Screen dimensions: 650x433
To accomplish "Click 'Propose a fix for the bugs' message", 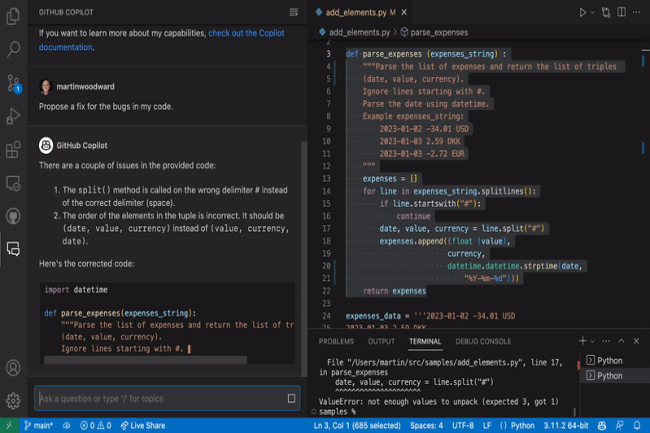I will 106,106.
